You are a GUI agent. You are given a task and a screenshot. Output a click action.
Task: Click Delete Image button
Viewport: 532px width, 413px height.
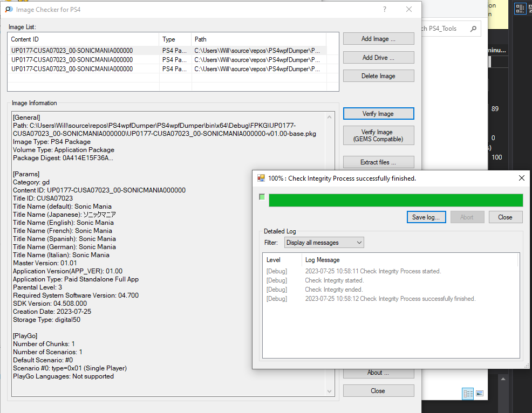pos(378,76)
